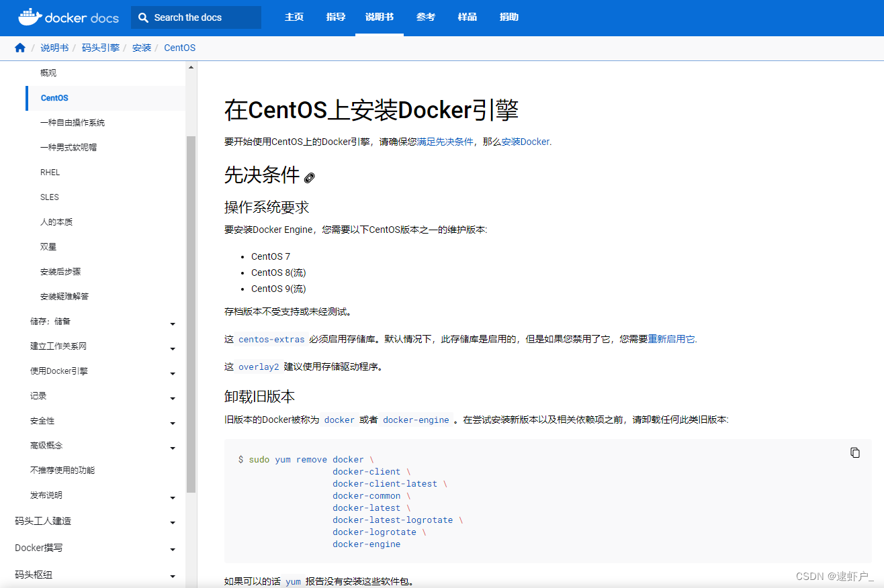Open the 不推荐使用的功能 sidebar item
Viewport: 884px width, 588px height.
[62, 471]
